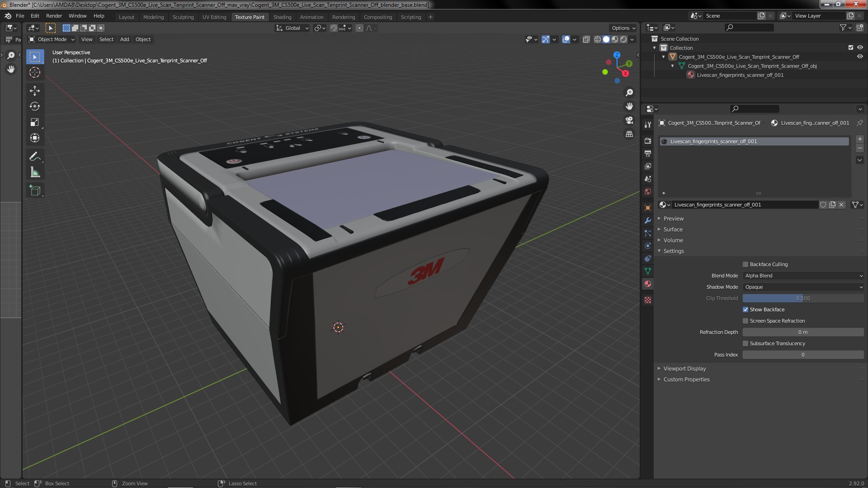Open Render properties tab
The height and width of the screenshot is (488, 868).
[648, 141]
